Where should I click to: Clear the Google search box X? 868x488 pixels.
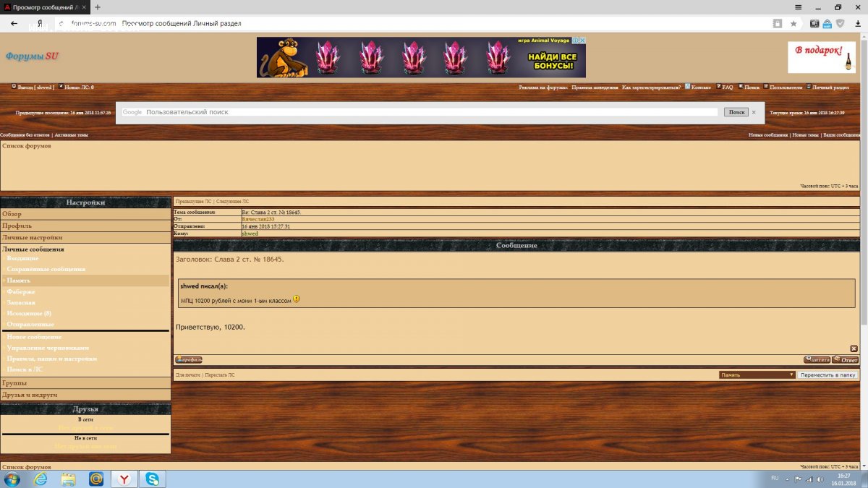click(x=753, y=112)
